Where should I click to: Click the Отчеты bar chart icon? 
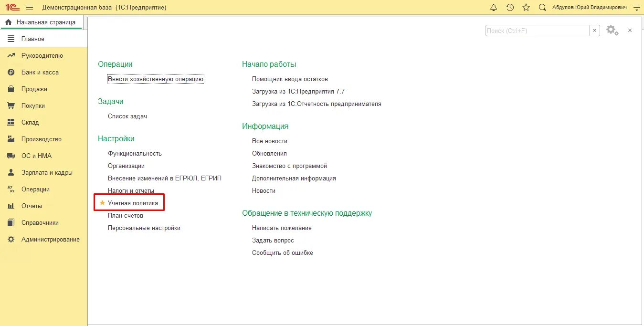[x=11, y=206]
